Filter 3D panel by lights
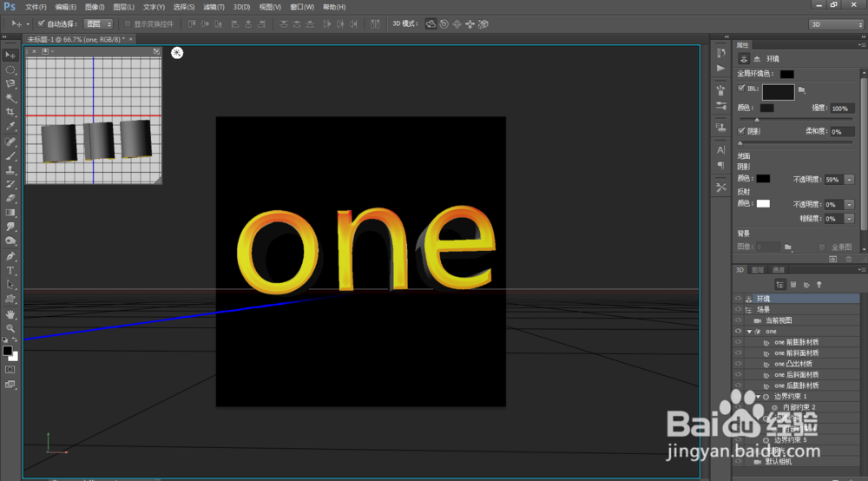 coord(819,285)
